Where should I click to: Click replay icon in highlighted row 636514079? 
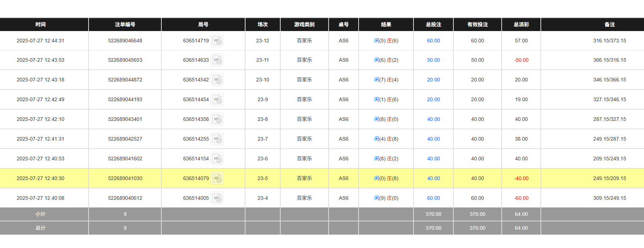pos(217,178)
